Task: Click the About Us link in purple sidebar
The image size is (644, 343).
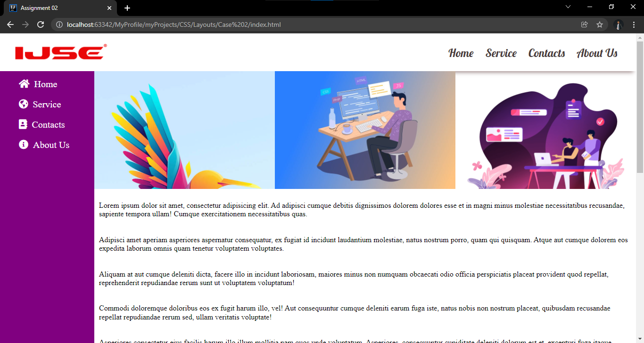Action: 51,145
